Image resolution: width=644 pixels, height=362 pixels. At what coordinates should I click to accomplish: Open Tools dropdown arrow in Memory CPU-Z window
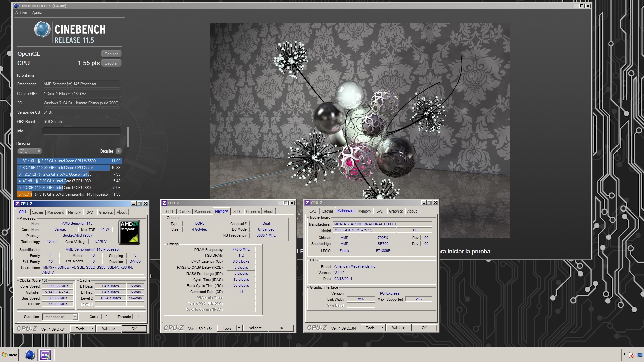[x=239, y=328]
